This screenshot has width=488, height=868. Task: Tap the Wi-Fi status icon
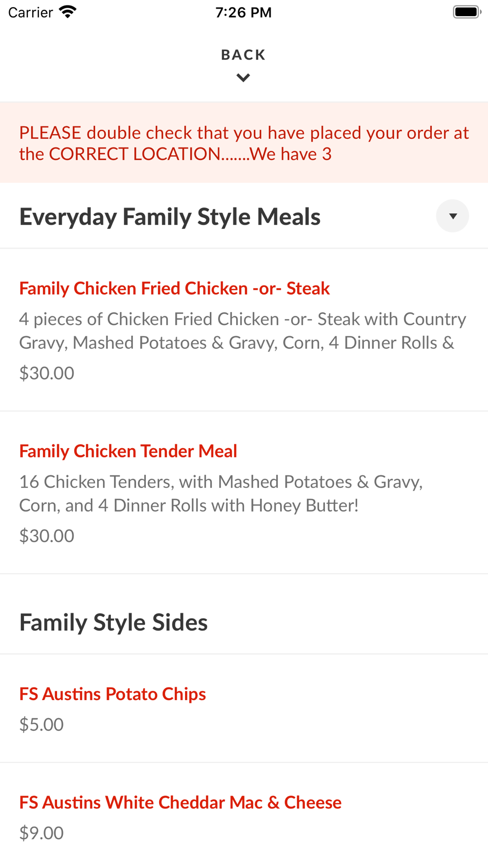pyautogui.click(x=67, y=12)
